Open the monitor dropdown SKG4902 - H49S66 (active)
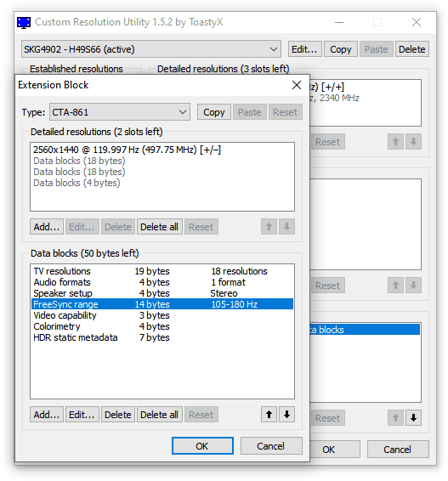Viewport: 448px width, 481px height. [151, 49]
